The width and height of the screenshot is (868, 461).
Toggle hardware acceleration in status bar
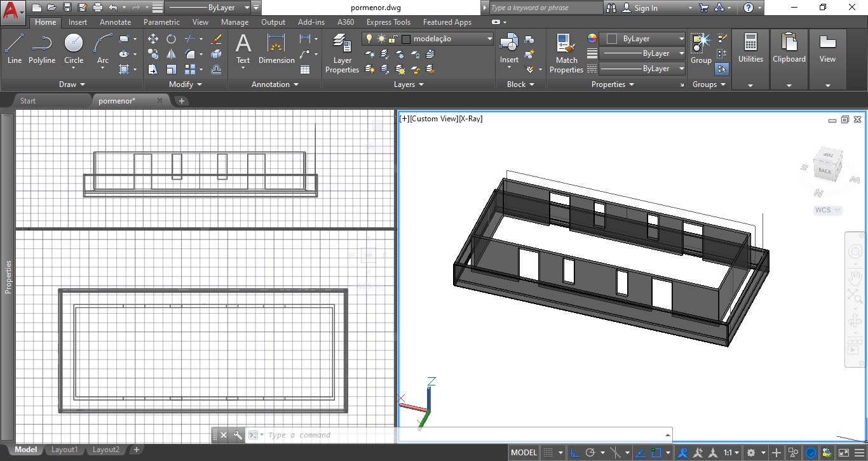(811, 453)
